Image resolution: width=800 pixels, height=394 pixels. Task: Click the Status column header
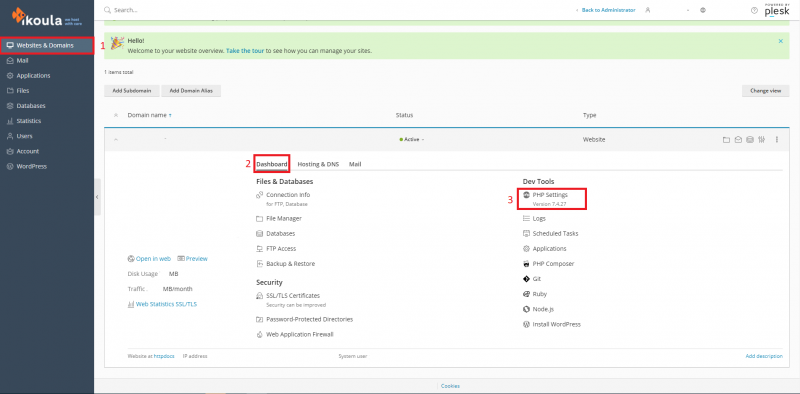[x=404, y=115]
